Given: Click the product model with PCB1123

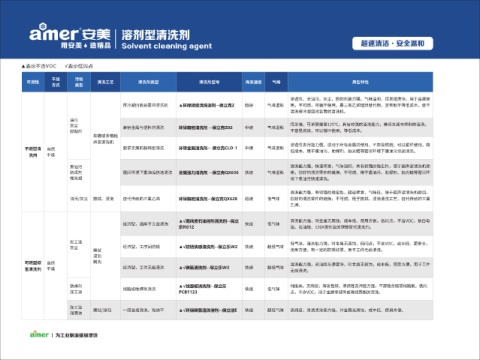Looking at the screenshot, I should point(203,289).
